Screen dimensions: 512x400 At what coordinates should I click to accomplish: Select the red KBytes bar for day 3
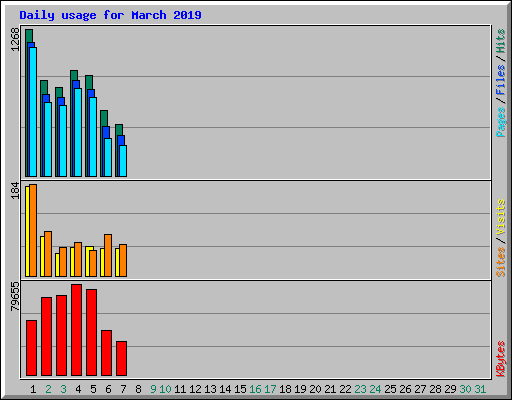pyautogui.click(x=61, y=336)
